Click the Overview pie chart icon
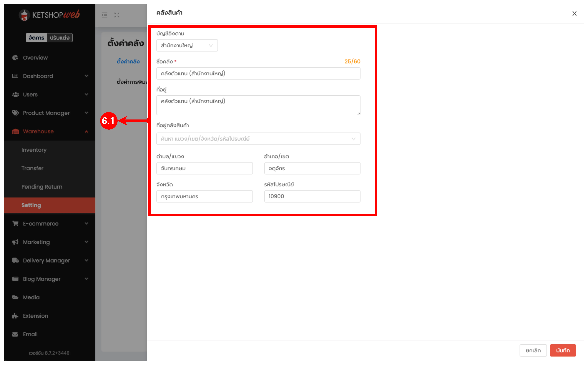Screen dimensions: 588x365 point(15,58)
